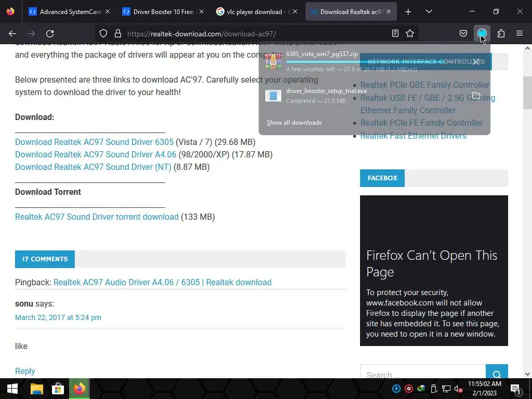The image size is (532, 399).
Task: Click the site security padlock icon
Action: (118, 34)
